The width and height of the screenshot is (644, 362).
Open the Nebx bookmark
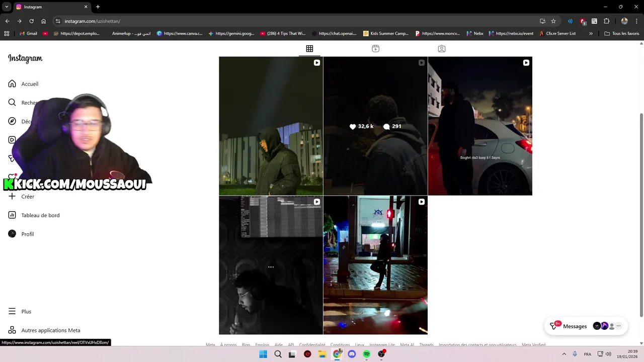(x=474, y=34)
